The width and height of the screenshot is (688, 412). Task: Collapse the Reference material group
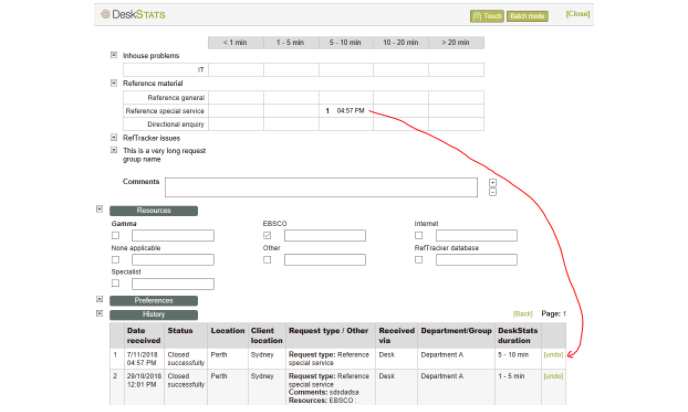point(114,82)
